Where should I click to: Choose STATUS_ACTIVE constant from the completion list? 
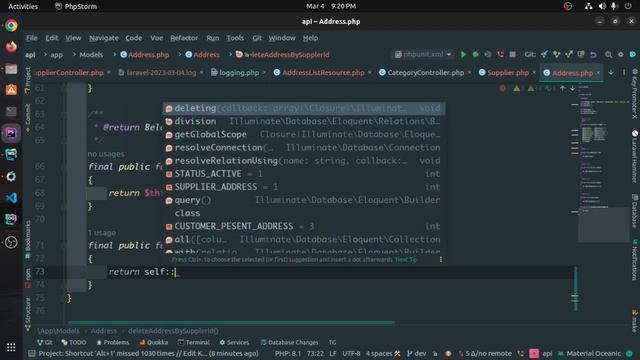pyautogui.click(x=304, y=174)
